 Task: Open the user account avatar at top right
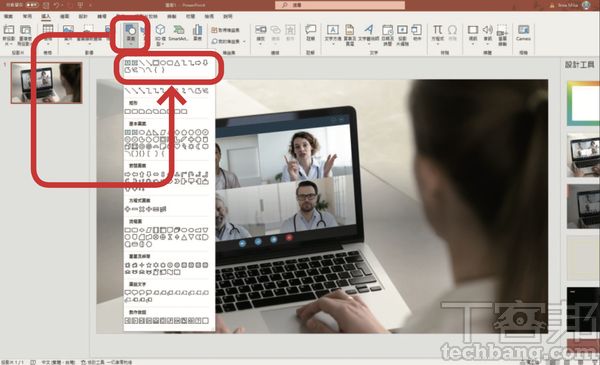(x=586, y=5)
